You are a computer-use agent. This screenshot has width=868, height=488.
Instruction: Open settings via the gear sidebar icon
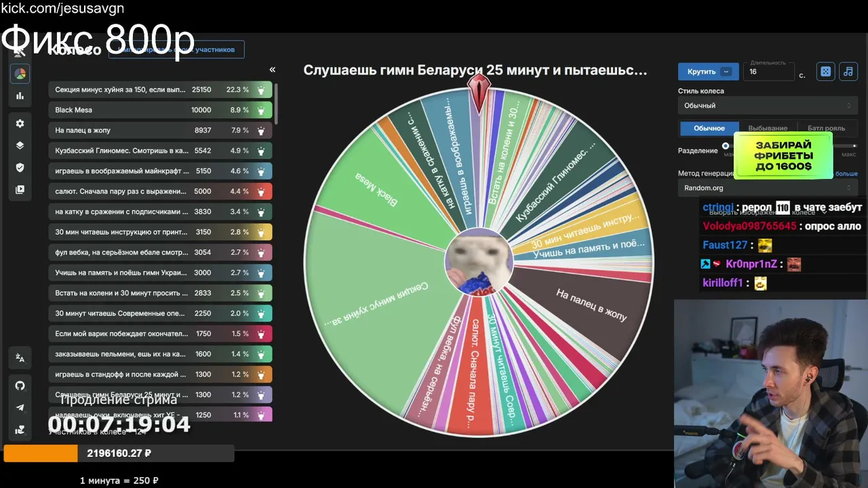point(20,123)
